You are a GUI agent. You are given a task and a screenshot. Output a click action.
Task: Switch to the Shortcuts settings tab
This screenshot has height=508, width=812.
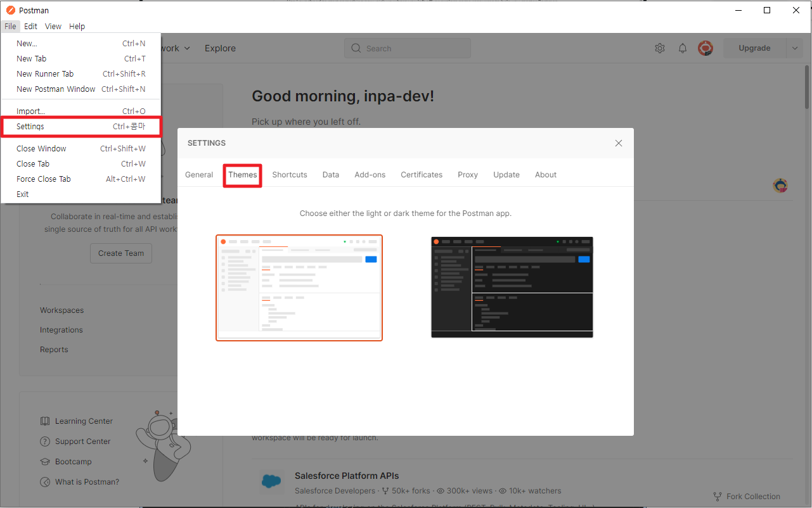[x=290, y=175]
